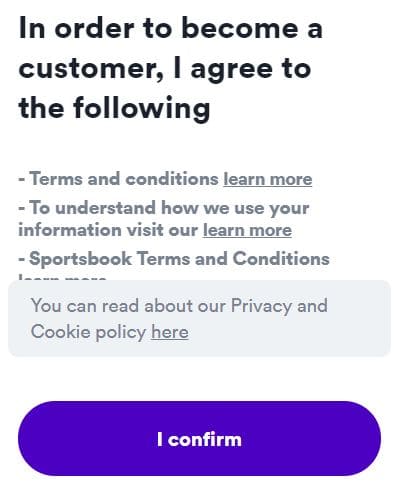Click 'To understand how we use your' text

click(x=169, y=208)
